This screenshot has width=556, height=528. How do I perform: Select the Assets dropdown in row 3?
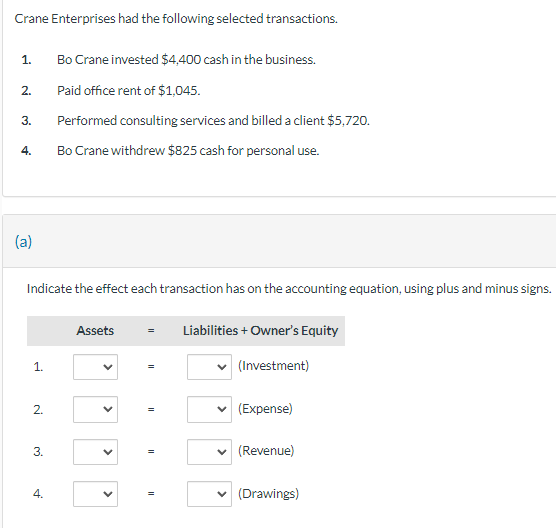click(95, 452)
